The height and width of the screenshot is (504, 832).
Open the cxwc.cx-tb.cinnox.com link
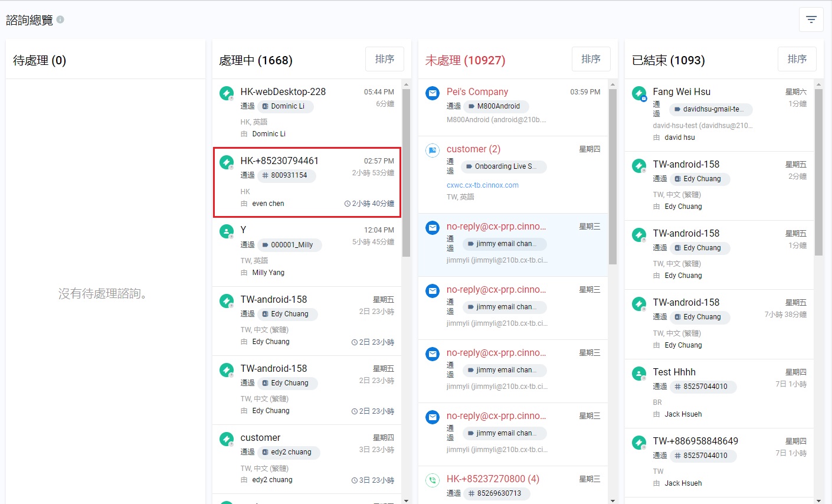[483, 185]
